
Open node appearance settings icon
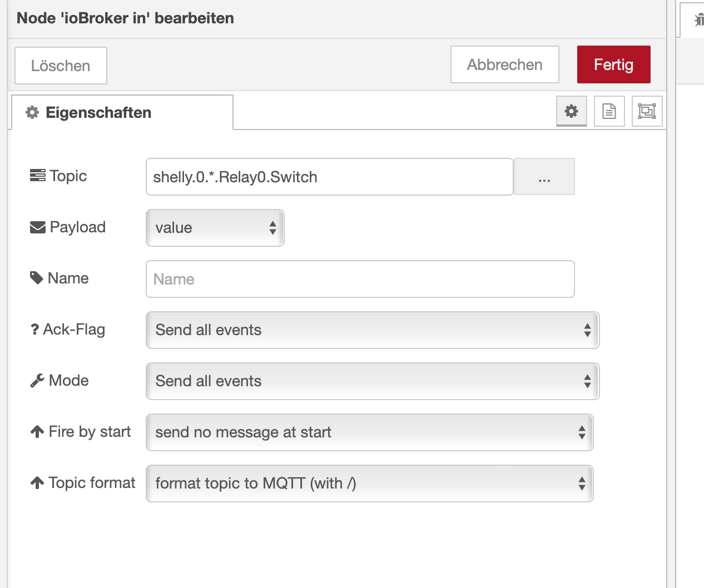pyautogui.click(x=647, y=111)
